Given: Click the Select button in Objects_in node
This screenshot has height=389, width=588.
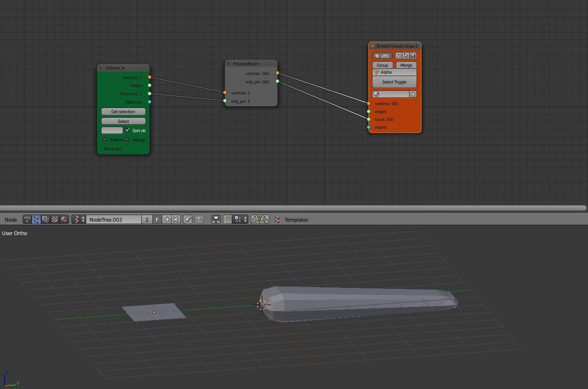Looking at the screenshot, I should click(x=123, y=121).
